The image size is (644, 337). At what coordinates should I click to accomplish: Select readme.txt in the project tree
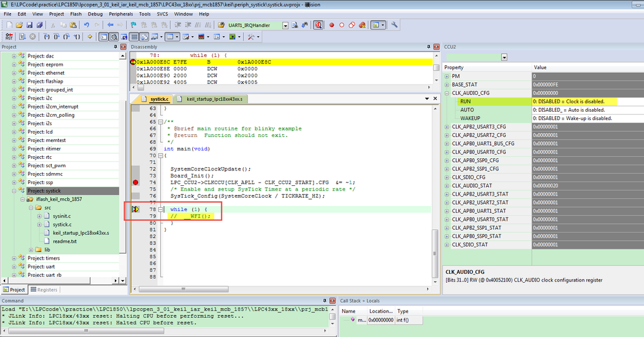65,241
